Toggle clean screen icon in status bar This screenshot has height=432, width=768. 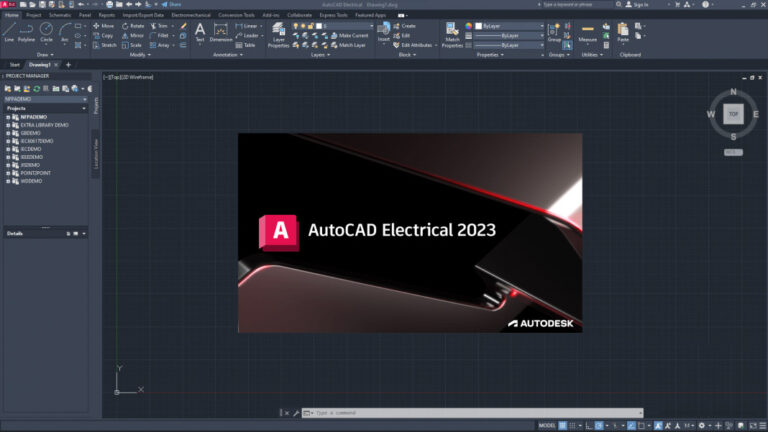point(753,426)
